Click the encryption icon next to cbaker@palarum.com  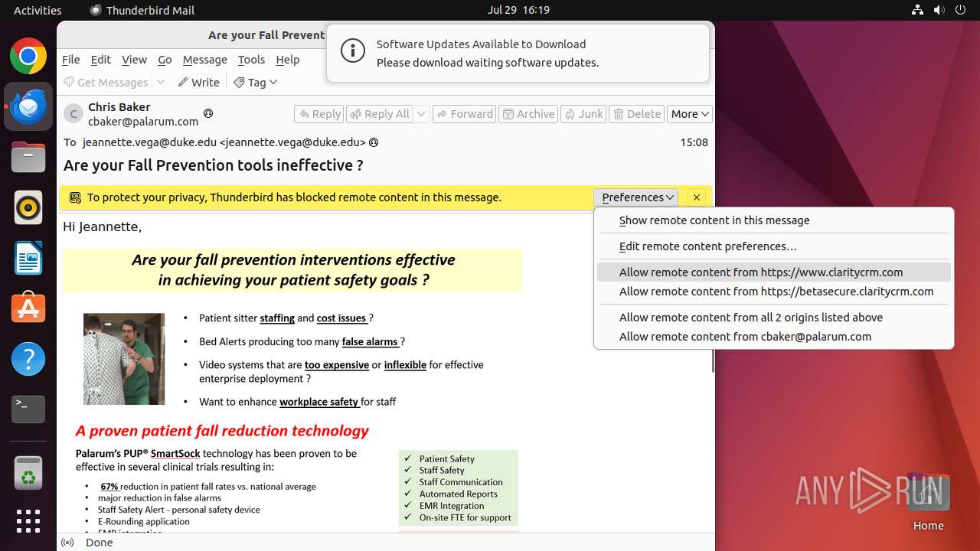pos(207,114)
